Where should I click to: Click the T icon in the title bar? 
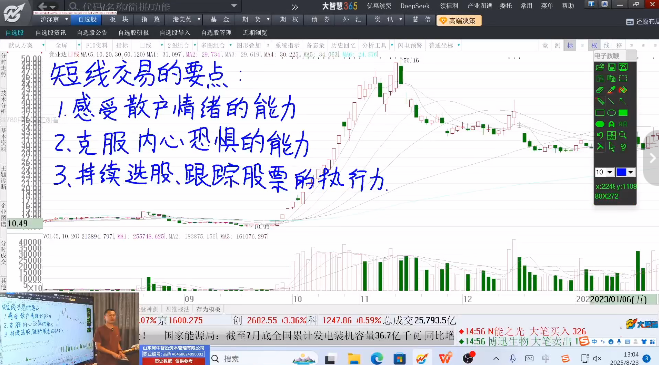pyautogui.click(x=591, y=4)
